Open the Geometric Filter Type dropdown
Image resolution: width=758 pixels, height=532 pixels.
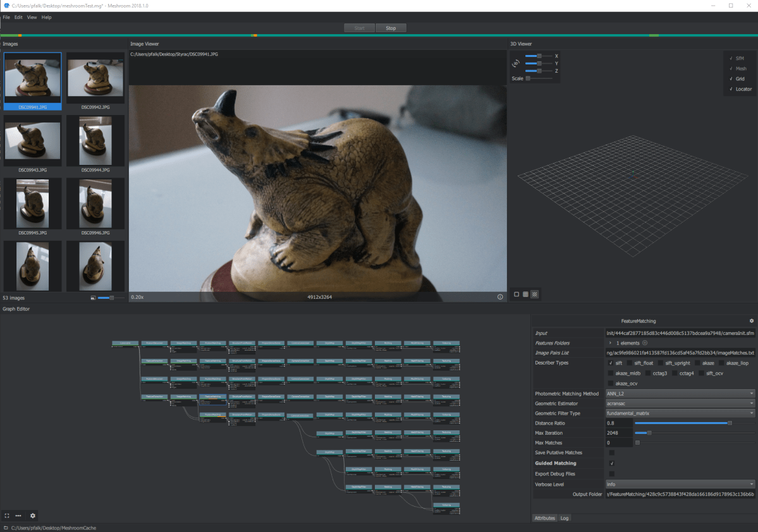(x=680, y=413)
